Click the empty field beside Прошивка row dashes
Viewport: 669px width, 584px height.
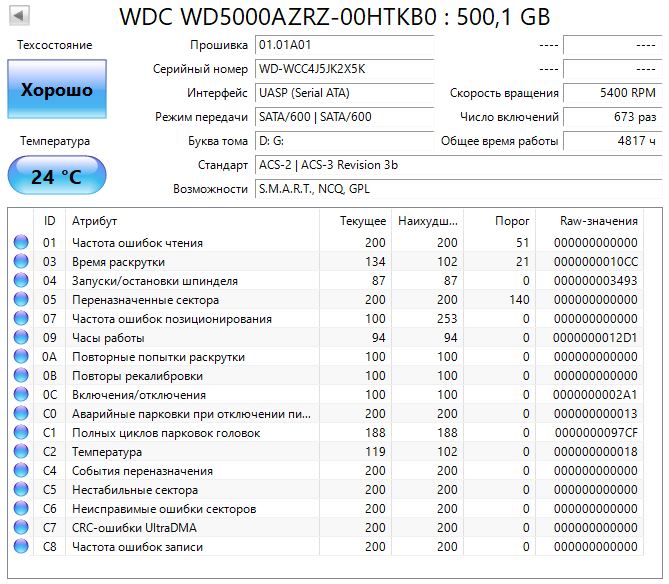[x=613, y=45]
